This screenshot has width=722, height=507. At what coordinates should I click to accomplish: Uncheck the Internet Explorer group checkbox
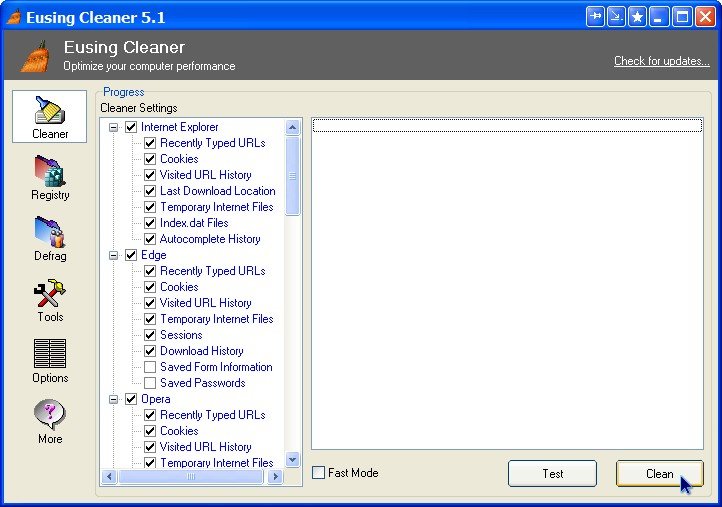[131, 127]
